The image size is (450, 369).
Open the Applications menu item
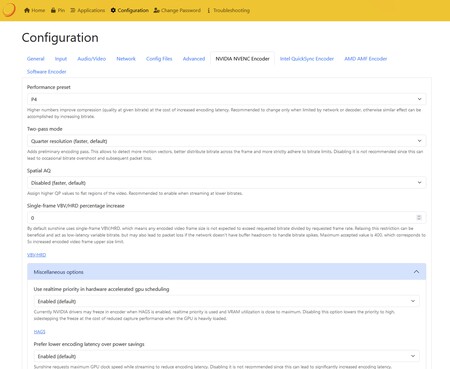click(x=88, y=10)
